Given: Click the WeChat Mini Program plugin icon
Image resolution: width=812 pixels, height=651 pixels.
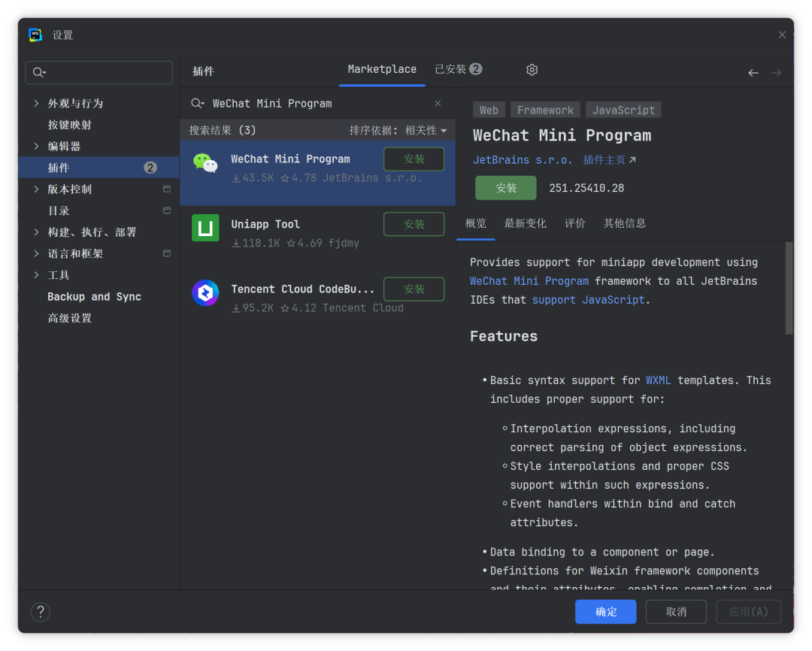Looking at the screenshot, I should click(x=205, y=162).
